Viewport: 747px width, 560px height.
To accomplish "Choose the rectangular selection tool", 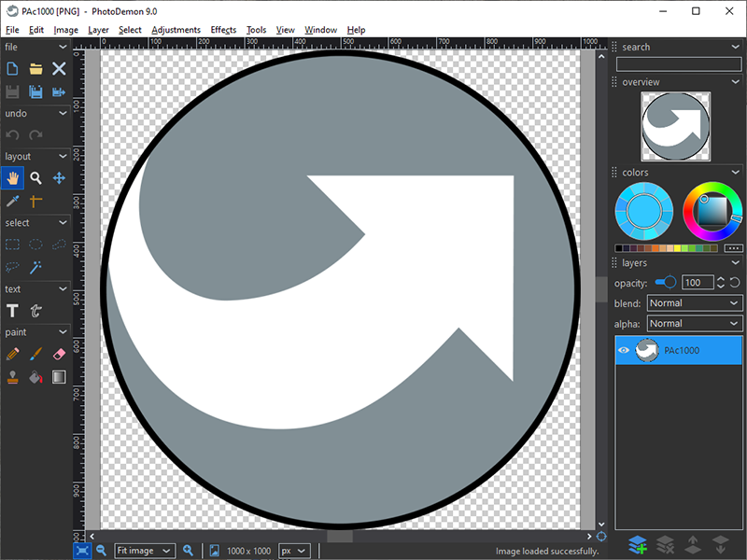I will tap(12, 245).
